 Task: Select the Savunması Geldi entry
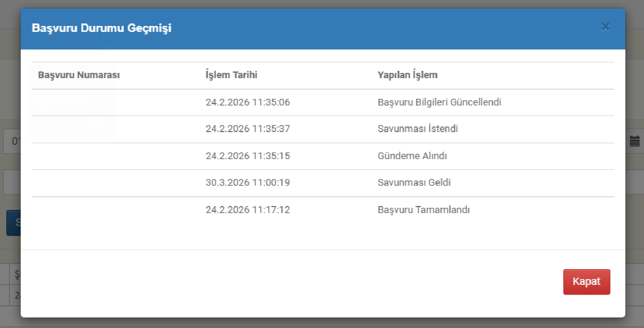pos(414,182)
